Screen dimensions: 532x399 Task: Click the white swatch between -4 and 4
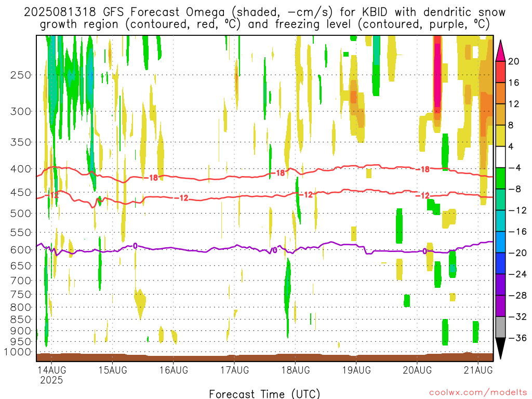tap(500, 157)
